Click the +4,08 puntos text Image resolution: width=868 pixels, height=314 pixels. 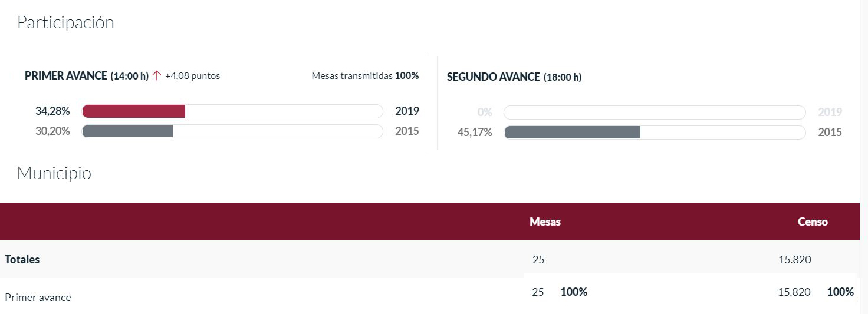tap(192, 76)
